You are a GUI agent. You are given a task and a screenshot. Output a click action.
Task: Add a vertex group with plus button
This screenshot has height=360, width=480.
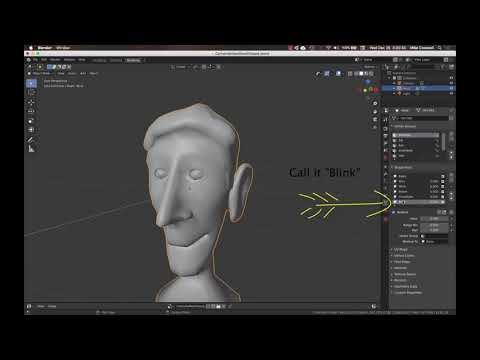click(x=451, y=134)
